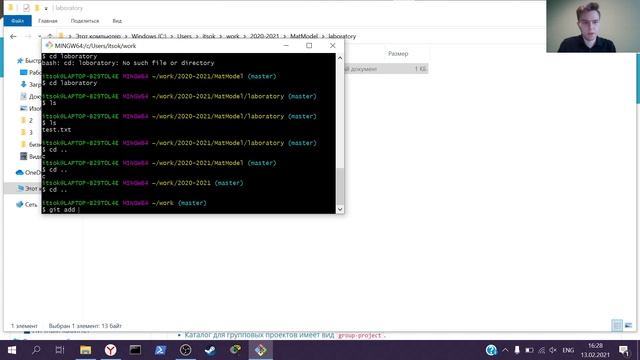Sort files by the Размер column

point(398,54)
